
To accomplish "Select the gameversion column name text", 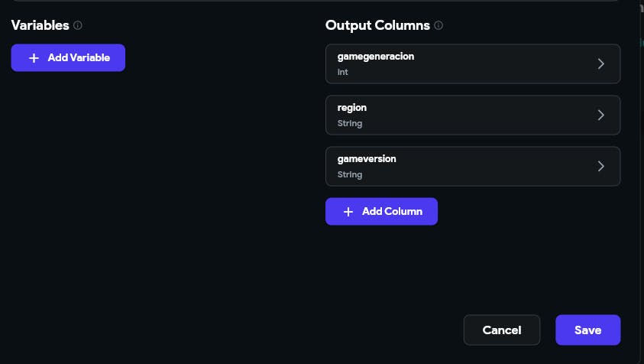I will [x=367, y=159].
